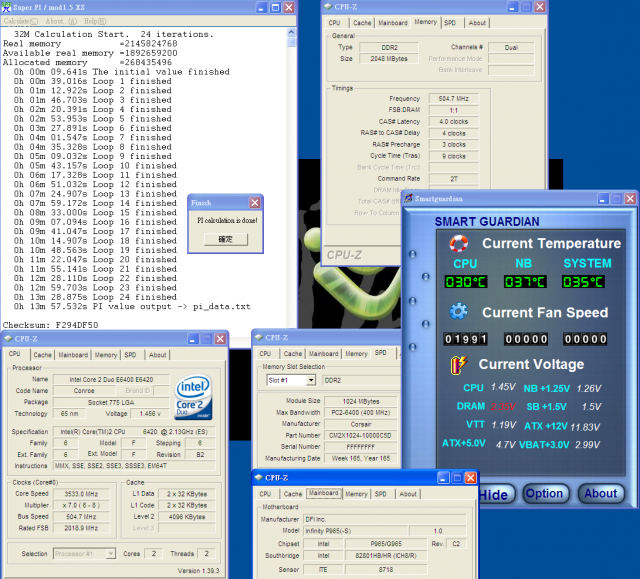This screenshot has height=579, width=640.
Task: Click the Intel Core 2 Duo logo
Action: (x=193, y=397)
